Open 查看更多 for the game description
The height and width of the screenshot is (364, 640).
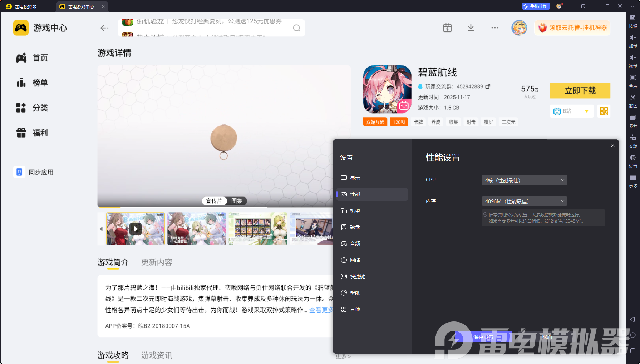tap(321, 310)
